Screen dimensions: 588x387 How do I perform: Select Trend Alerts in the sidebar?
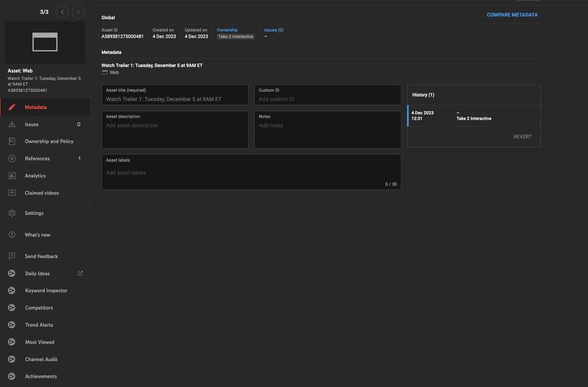(39, 325)
